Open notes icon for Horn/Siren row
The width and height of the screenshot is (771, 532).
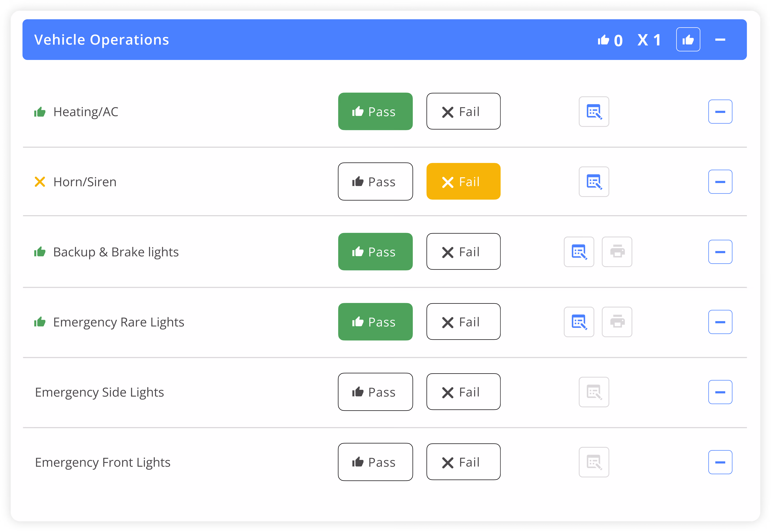click(594, 182)
